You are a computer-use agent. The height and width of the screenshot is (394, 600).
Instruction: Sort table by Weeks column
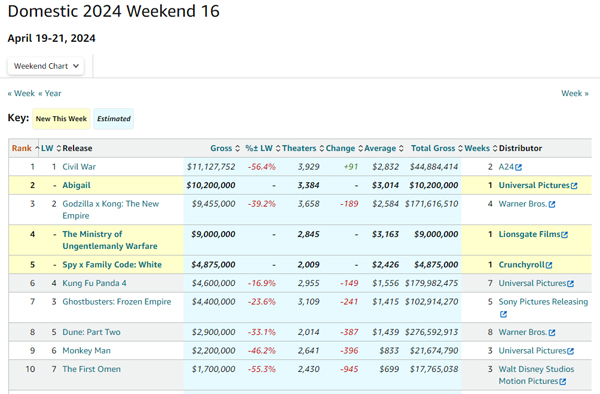pyautogui.click(x=481, y=148)
